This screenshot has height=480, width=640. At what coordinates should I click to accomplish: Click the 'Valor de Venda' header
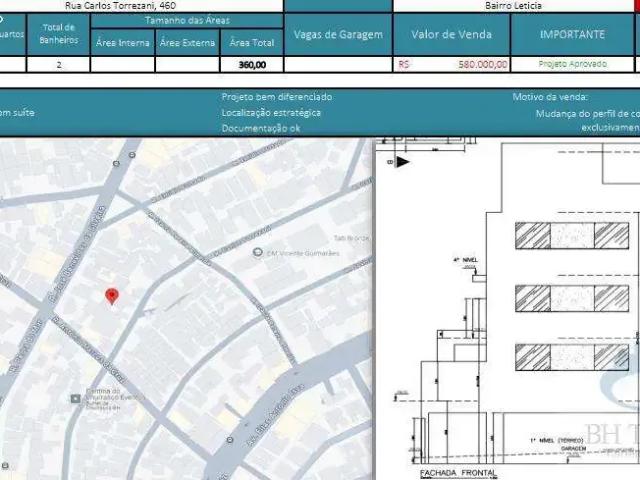pyautogui.click(x=451, y=34)
